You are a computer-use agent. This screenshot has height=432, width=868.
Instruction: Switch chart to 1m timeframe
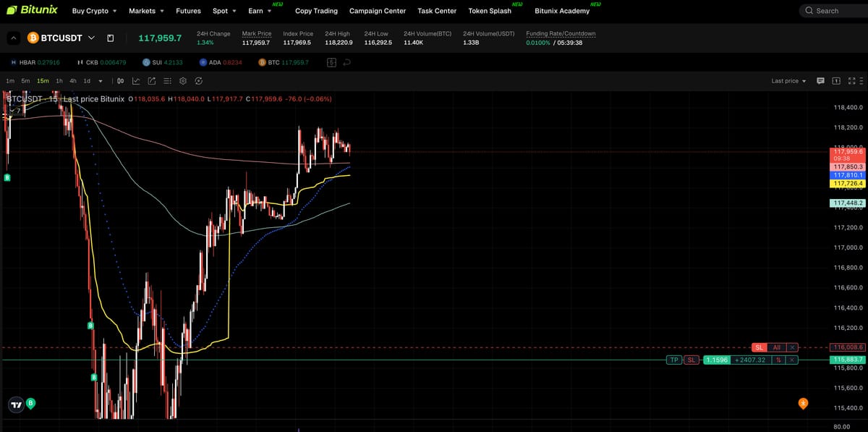pos(10,81)
